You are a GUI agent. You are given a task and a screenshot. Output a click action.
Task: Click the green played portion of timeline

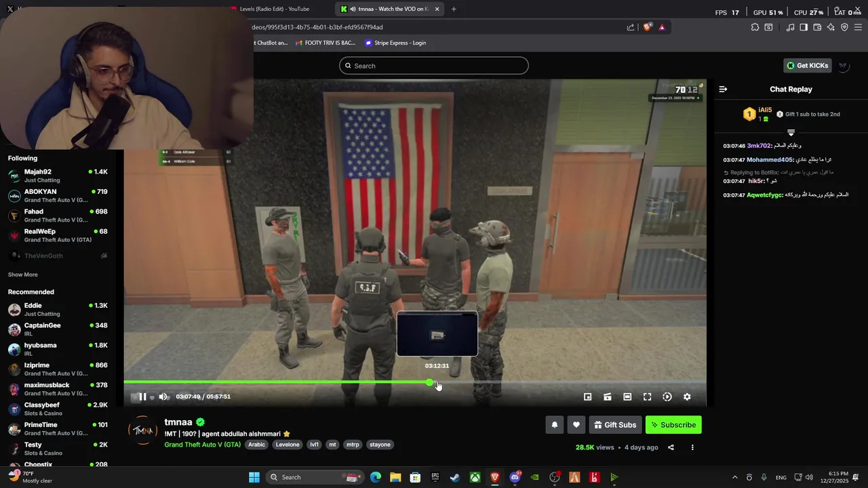coord(276,382)
